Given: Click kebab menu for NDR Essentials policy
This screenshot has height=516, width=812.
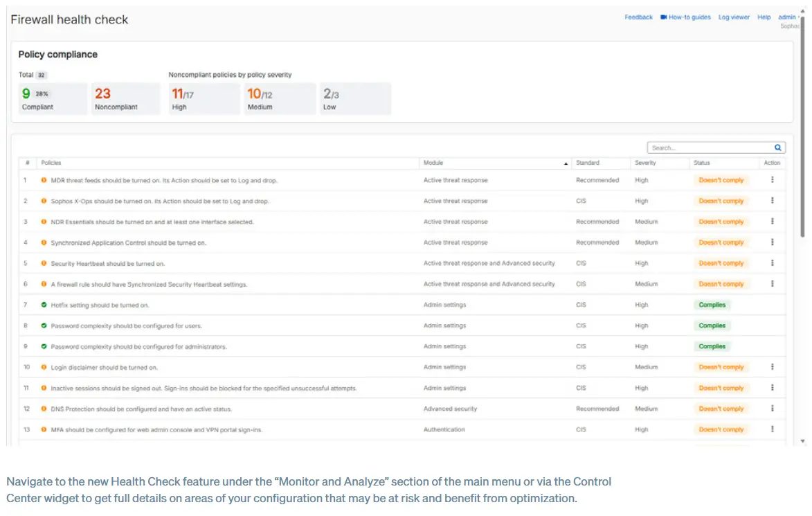Looking at the screenshot, I should 772,222.
